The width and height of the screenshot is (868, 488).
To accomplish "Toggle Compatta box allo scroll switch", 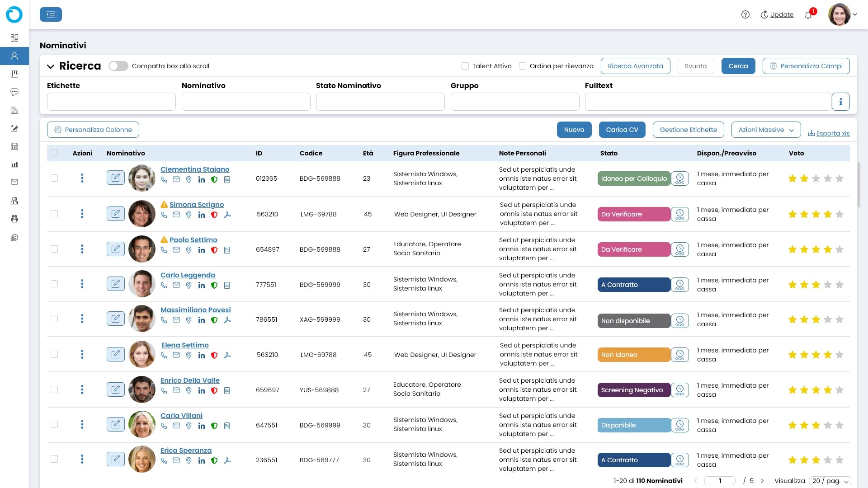I will point(118,66).
